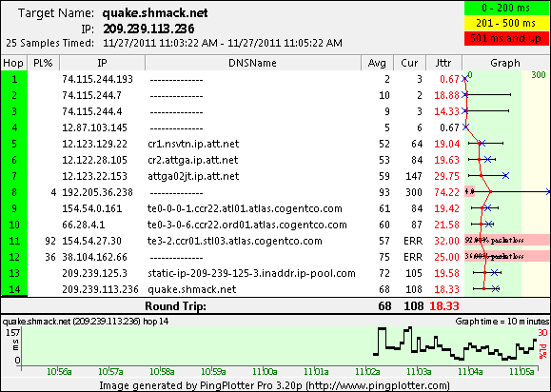The width and height of the screenshot is (551, 392).
Task: Click IP address 74.115.244.7
Action: 91,95
